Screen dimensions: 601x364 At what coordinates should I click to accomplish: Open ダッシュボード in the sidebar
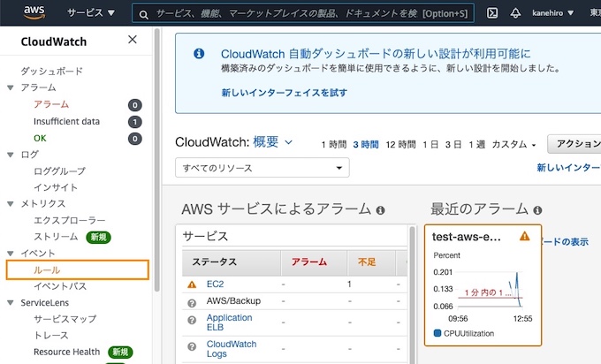[52, 72]
